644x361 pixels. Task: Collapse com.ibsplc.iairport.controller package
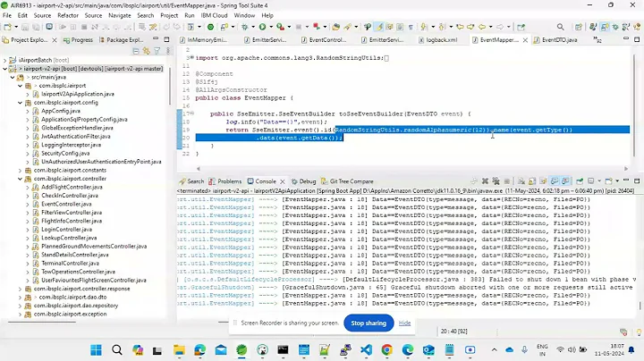[x=20, y=179]
